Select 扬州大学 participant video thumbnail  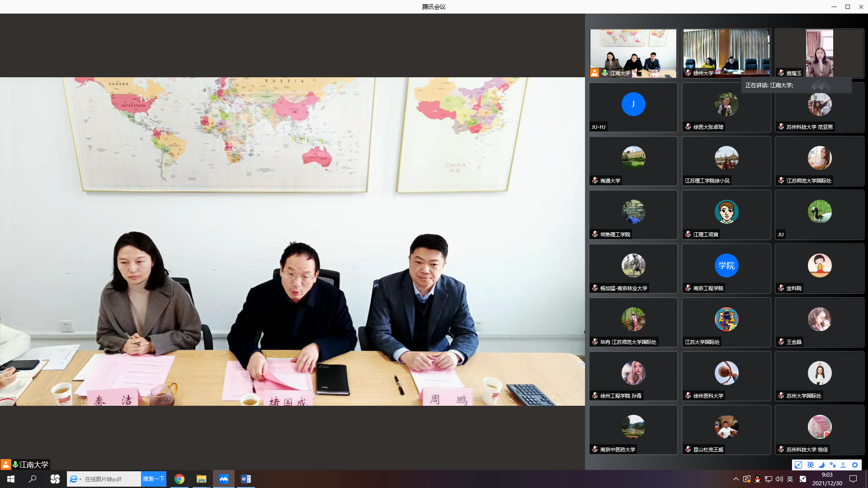[726, 53]
